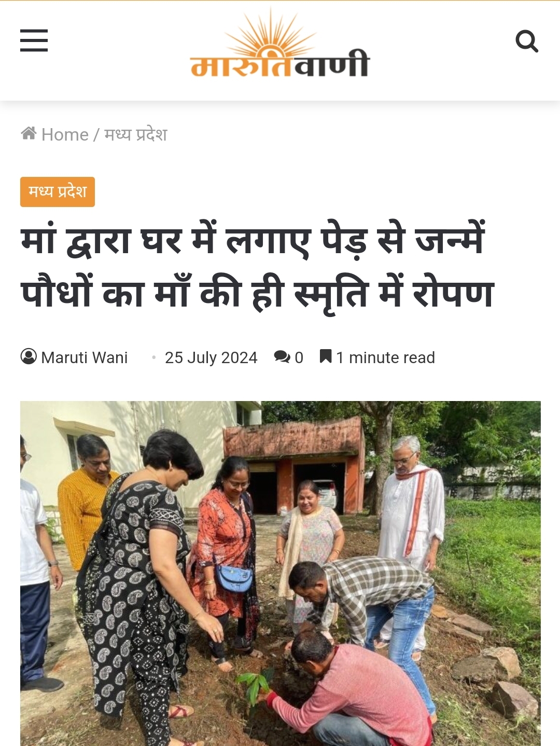Click the comments speech bubble icon
Viewport: 560px width, 746px height.
click(282, 356)
